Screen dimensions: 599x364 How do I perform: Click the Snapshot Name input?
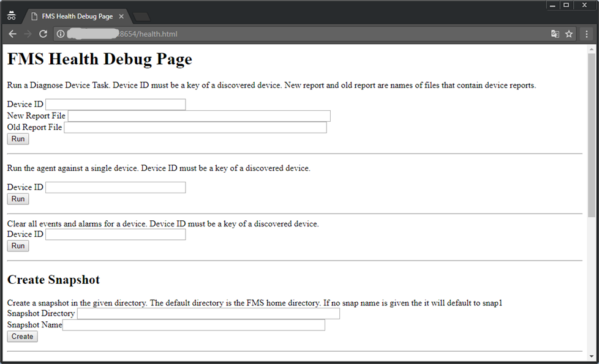point(194,325)
